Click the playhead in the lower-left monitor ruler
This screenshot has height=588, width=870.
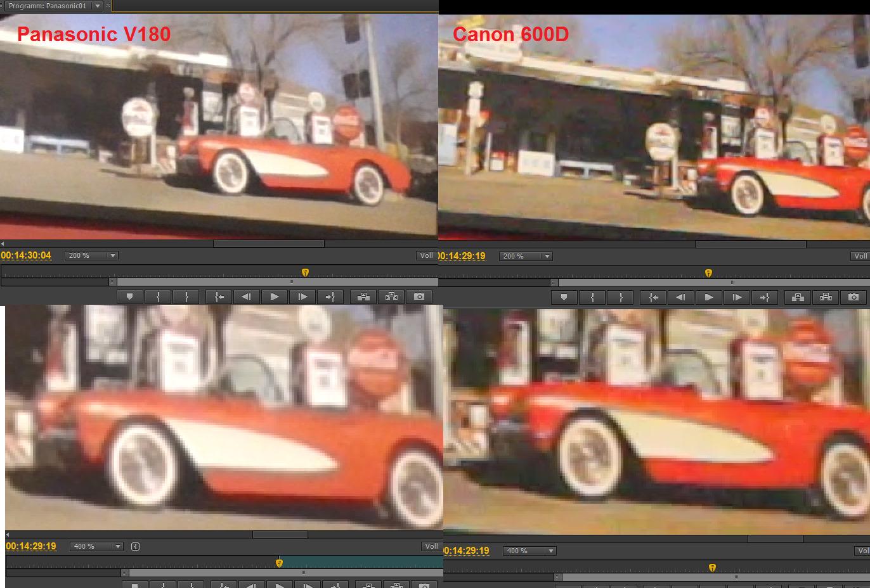279,563
